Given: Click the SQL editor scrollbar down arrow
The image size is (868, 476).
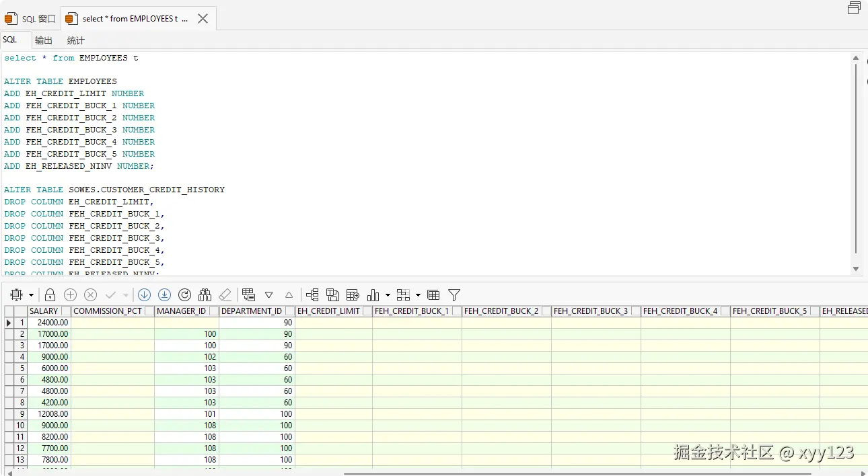Looking at the screenshot, I should 856,269.
